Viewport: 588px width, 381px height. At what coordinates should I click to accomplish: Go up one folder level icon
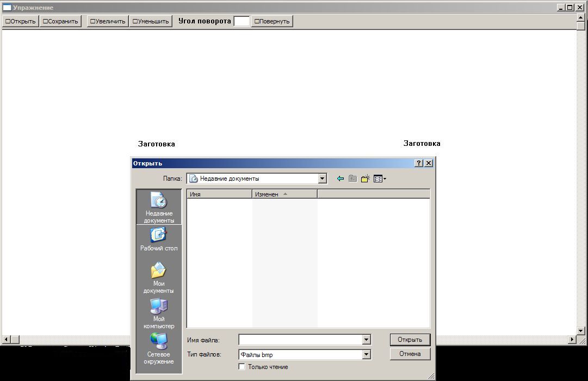352,179
